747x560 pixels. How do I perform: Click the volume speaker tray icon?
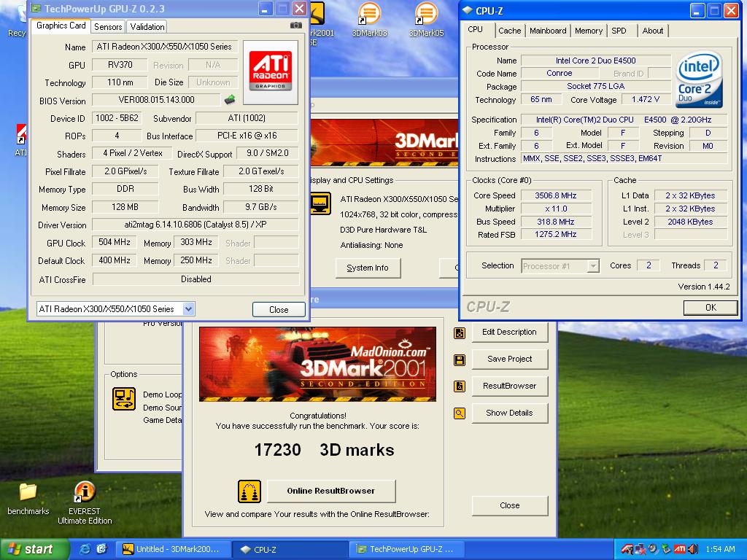click(x=693, y=549)
